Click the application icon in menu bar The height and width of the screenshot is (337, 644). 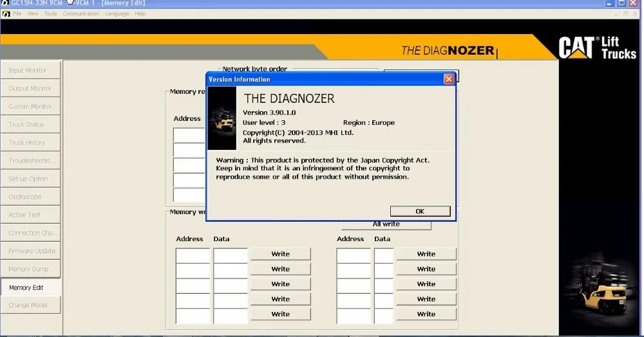[x=6, y=14]
